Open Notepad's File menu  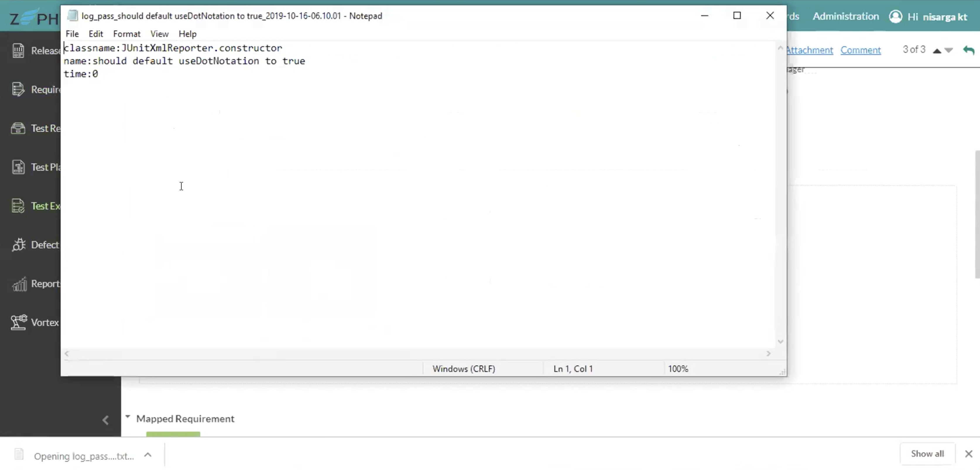[72, 34]
